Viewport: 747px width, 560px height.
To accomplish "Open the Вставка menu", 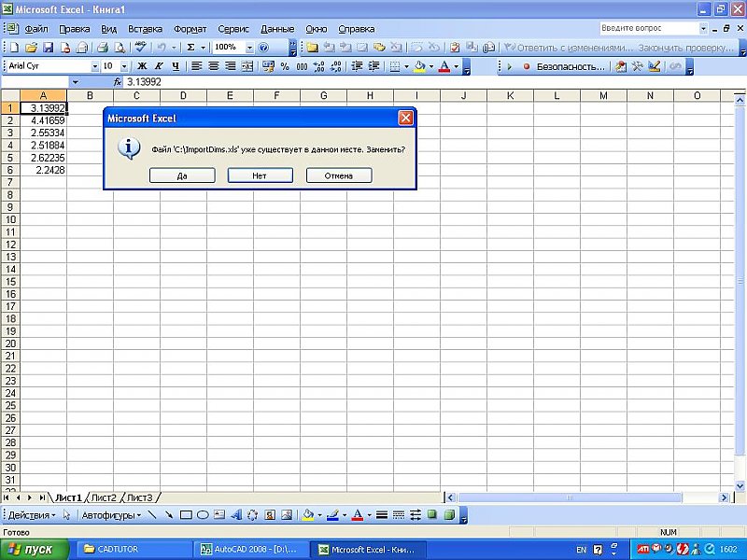I will click(145, 29).
